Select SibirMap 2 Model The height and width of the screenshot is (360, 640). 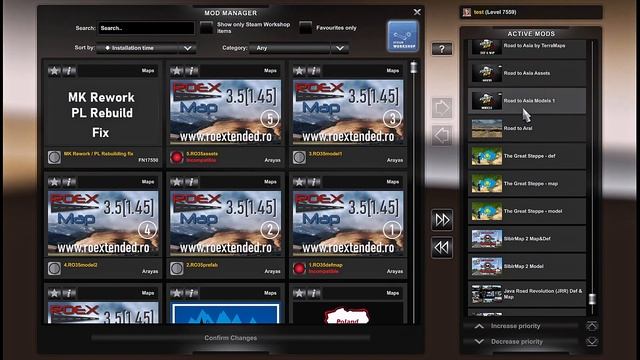point(527,266)
